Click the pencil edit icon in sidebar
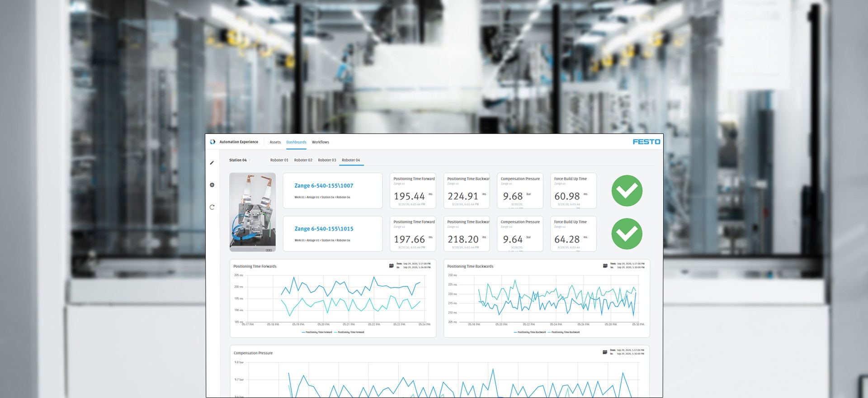This screenshot has height=398, width=868. [212, 163]
